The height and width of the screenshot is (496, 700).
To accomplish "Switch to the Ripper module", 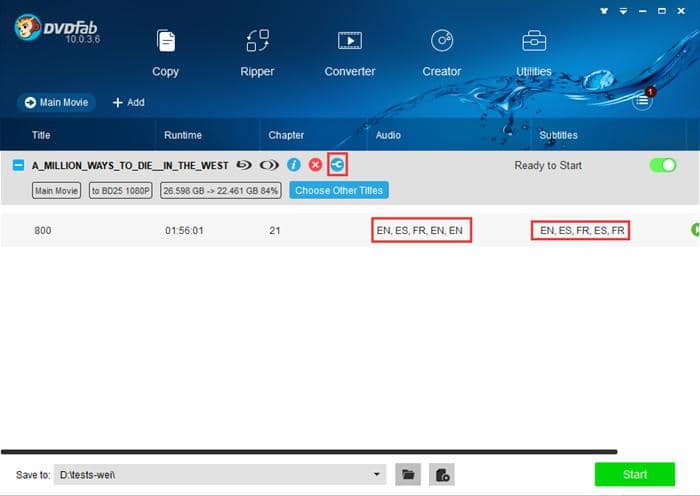I will coord(257,54).
